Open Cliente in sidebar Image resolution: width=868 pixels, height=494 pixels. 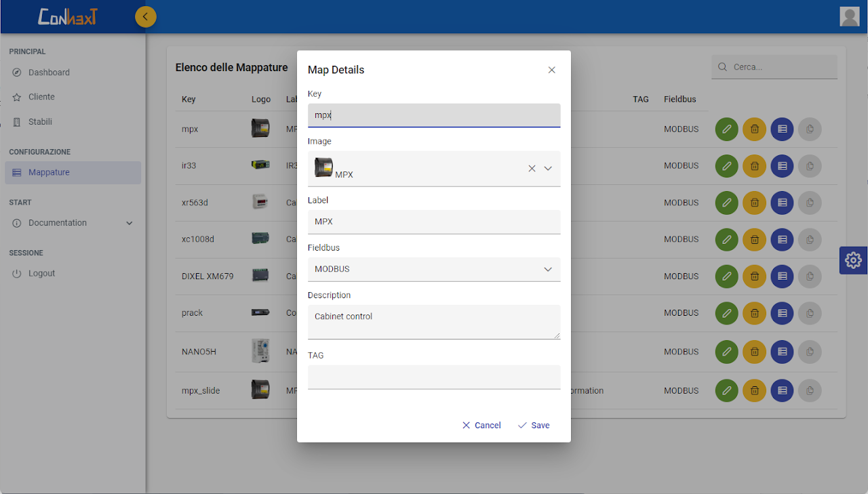[x=41, y=97]
